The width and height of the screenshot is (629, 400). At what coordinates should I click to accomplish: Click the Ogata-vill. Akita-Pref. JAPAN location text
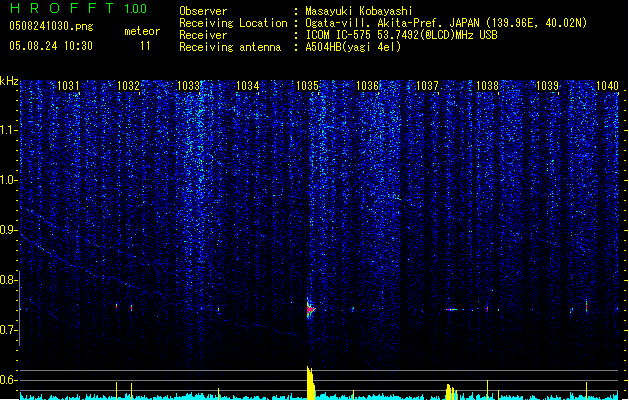[446, 23]
